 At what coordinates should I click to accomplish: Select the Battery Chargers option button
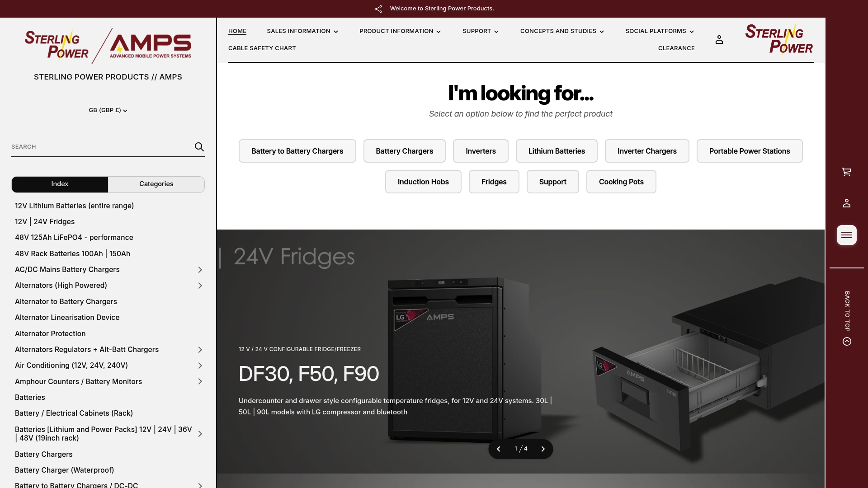click(x=405, y=151)
